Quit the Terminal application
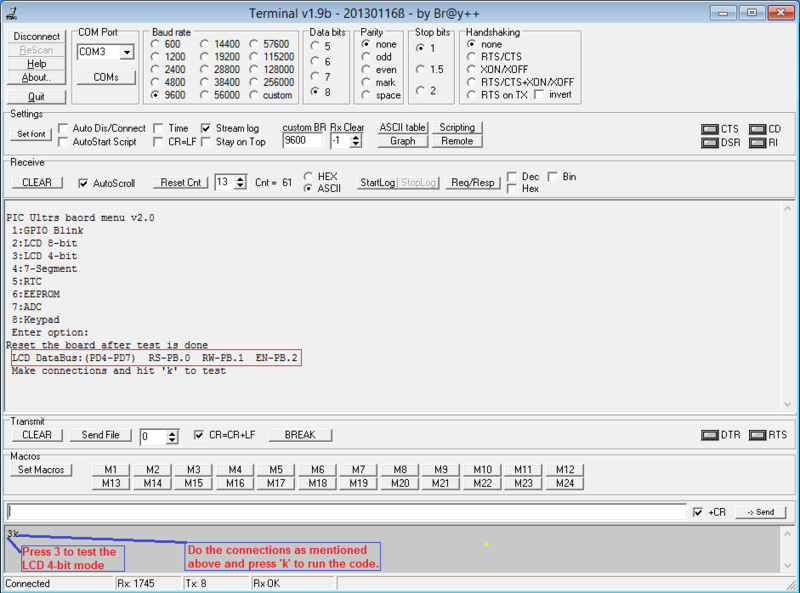The width and height of the screenshot is (800, 593). click(37, 97)
